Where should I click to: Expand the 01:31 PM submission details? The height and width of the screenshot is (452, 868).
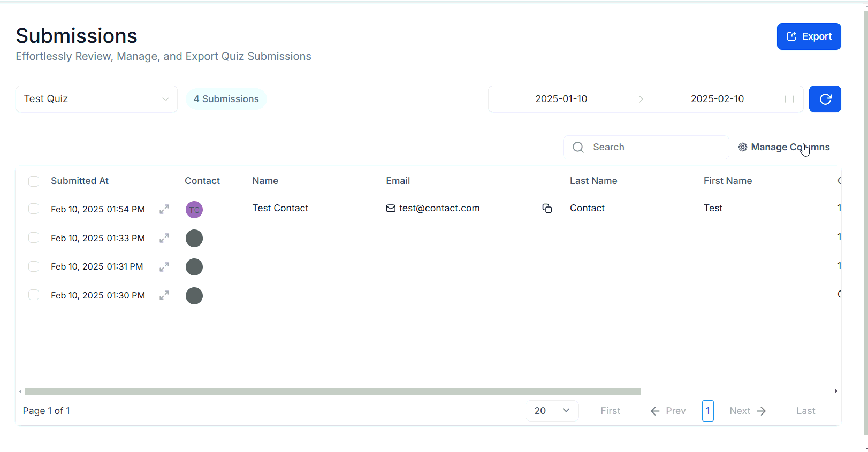(164, 266)
